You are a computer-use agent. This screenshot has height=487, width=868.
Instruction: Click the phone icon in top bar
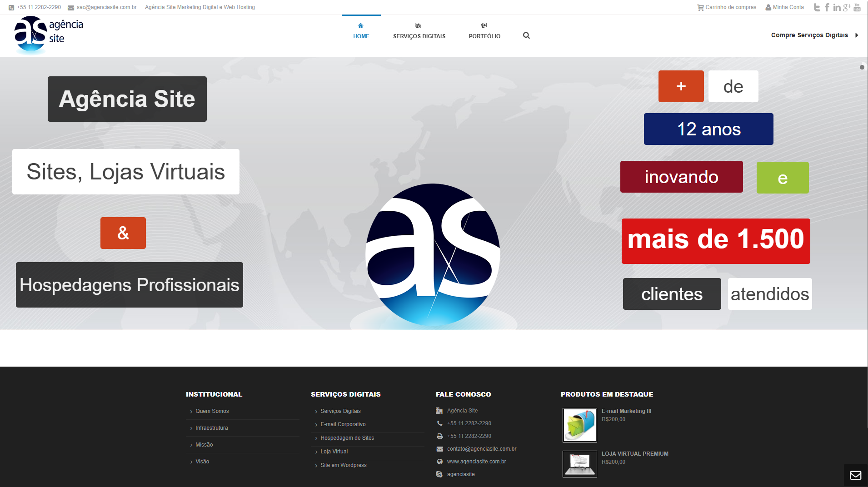point(11,8)
